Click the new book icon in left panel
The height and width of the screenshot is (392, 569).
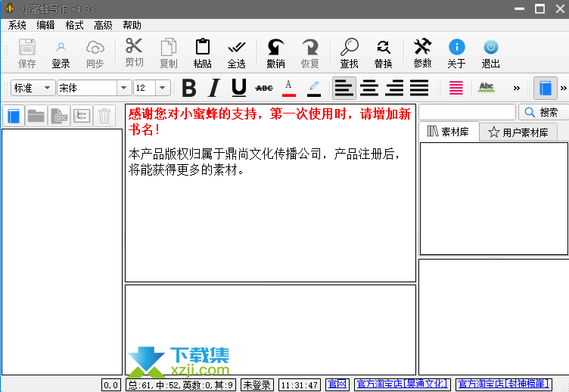point(14,116)
